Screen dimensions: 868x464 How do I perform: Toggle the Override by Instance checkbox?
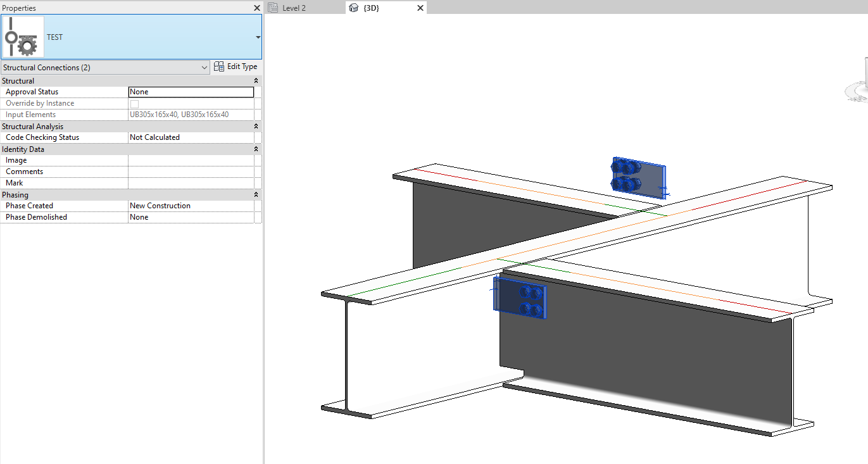tap(133, 103)
